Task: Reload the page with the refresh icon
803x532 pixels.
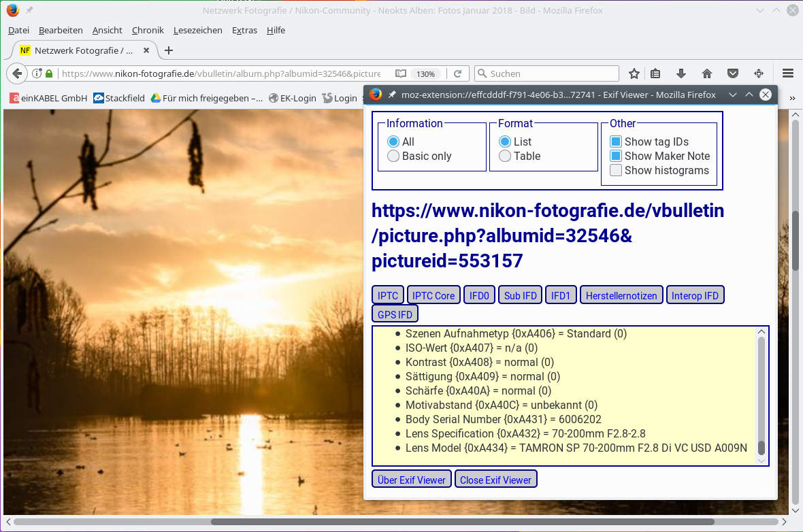Action: pos(458,73)
